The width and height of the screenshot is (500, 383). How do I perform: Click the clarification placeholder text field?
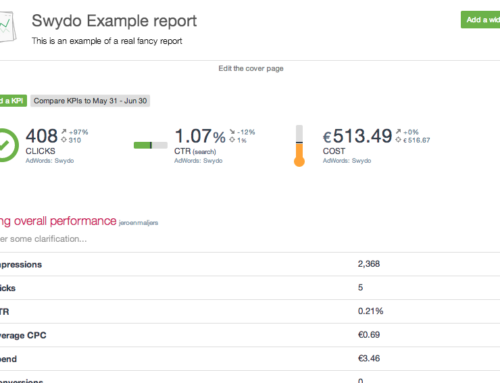coord(43,239)
